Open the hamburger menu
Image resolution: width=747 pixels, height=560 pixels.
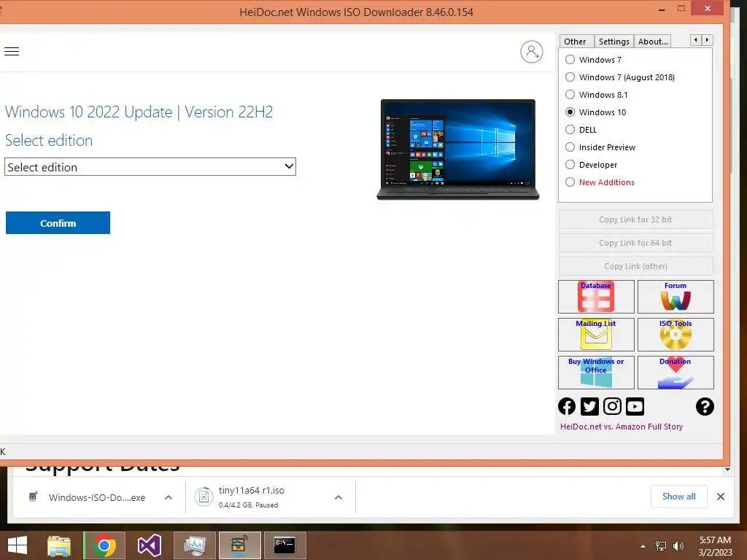[x=12, y=52]
